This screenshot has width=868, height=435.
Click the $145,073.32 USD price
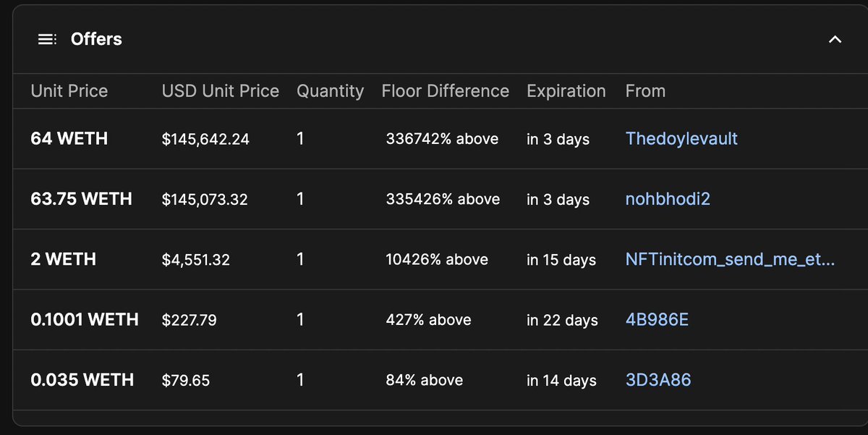coord(205,199)
